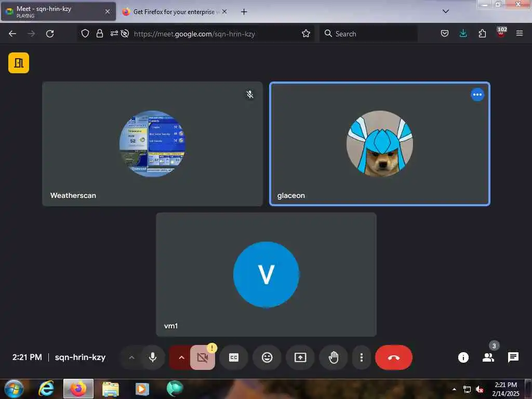Open a new tab with plus button
Image resolution: width=532 pixels, height=399 pixels.
click(244, 12)
